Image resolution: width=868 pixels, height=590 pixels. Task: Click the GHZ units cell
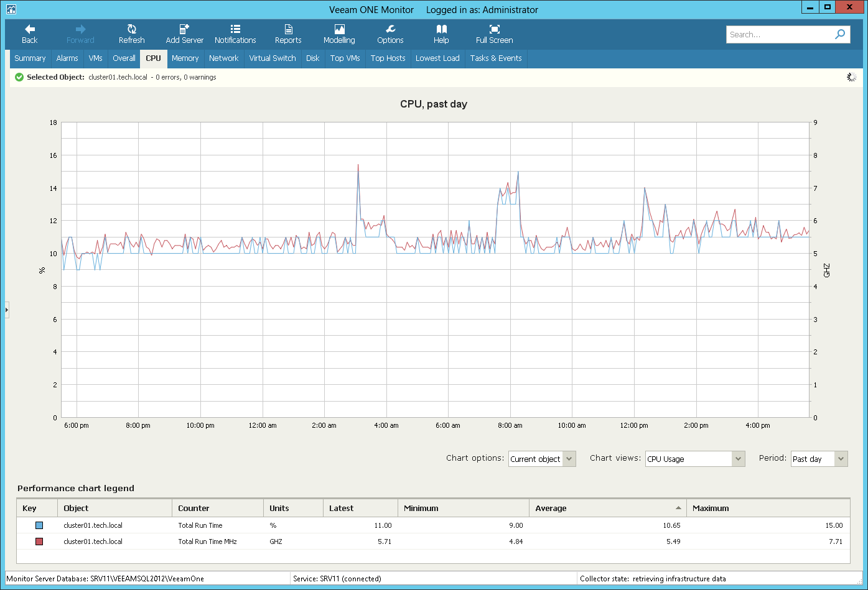[x=276, y=542]
